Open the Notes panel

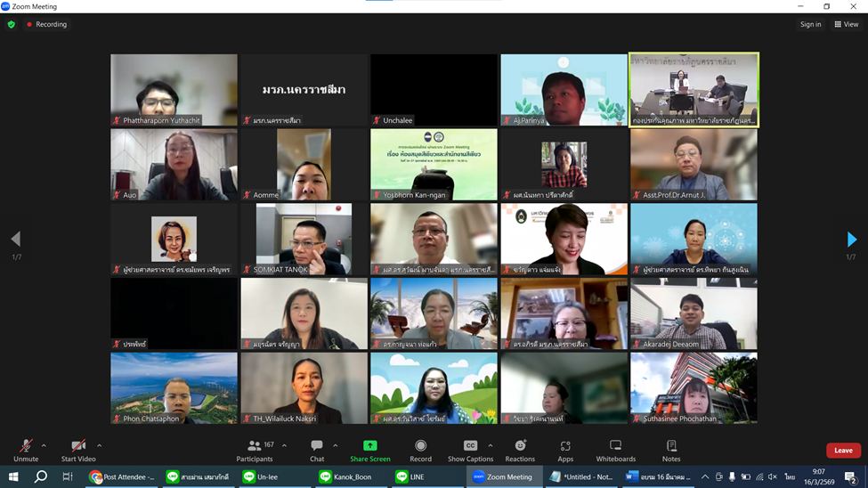(671, 450)
